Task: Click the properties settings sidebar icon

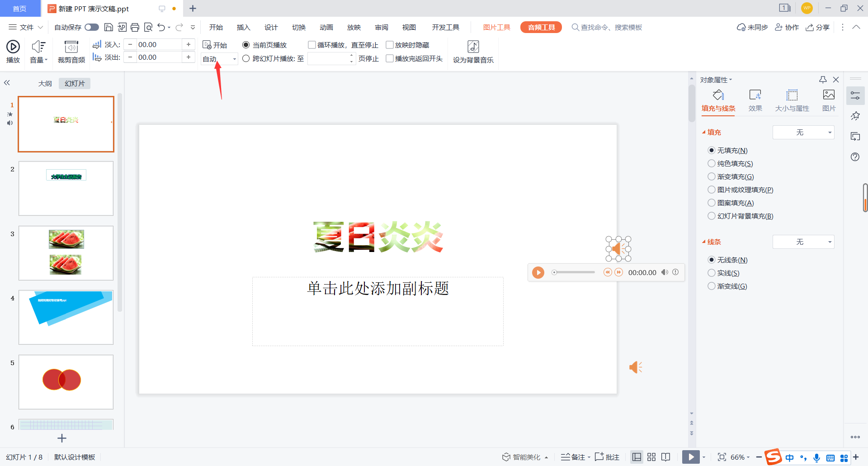Action: (855, 95)
